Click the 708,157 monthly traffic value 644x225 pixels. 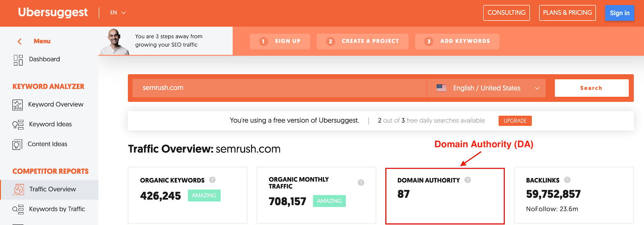pyautogui.click(x=287, y=202)
